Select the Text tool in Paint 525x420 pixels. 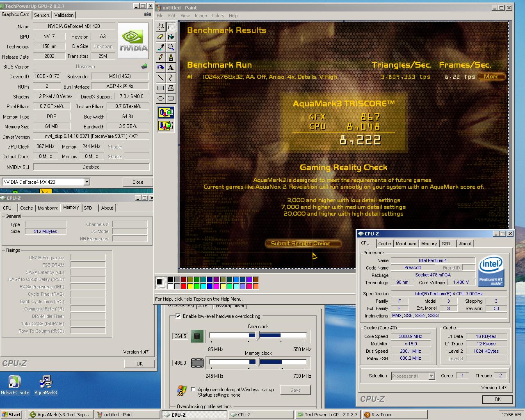click(x=171, y=68)
